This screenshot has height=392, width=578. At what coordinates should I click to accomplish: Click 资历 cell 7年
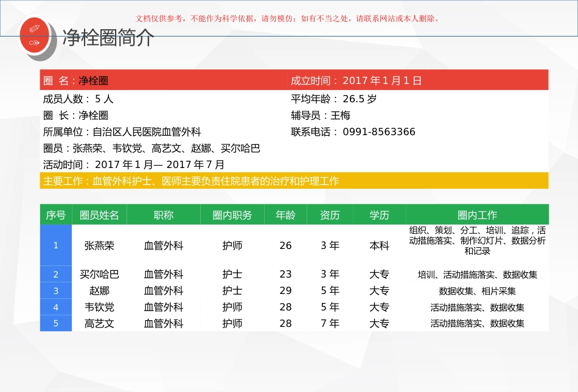[330, 323]
